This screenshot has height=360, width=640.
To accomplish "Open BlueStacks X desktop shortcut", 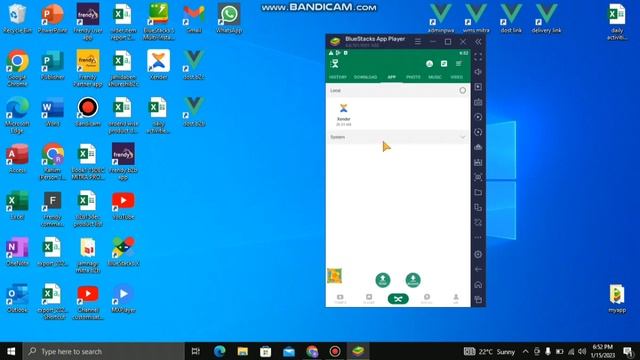I will coord(123,252).
